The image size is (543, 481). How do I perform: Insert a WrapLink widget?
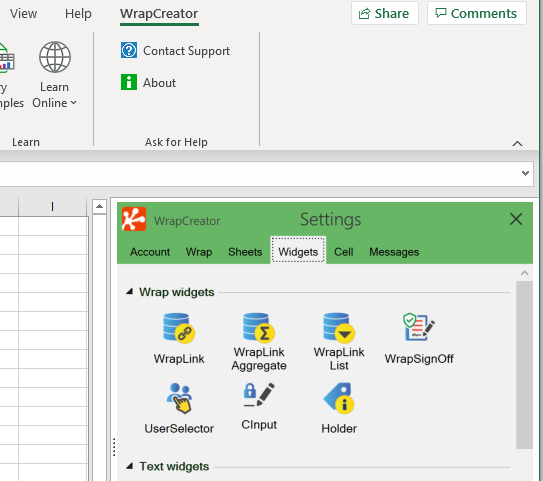click(x=179, y=339)
